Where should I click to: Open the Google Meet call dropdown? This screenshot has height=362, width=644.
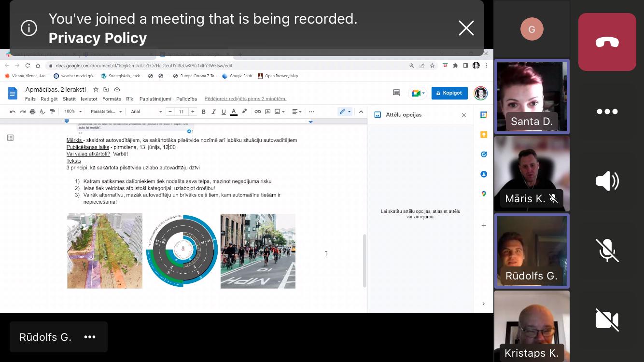click(418, 93)
